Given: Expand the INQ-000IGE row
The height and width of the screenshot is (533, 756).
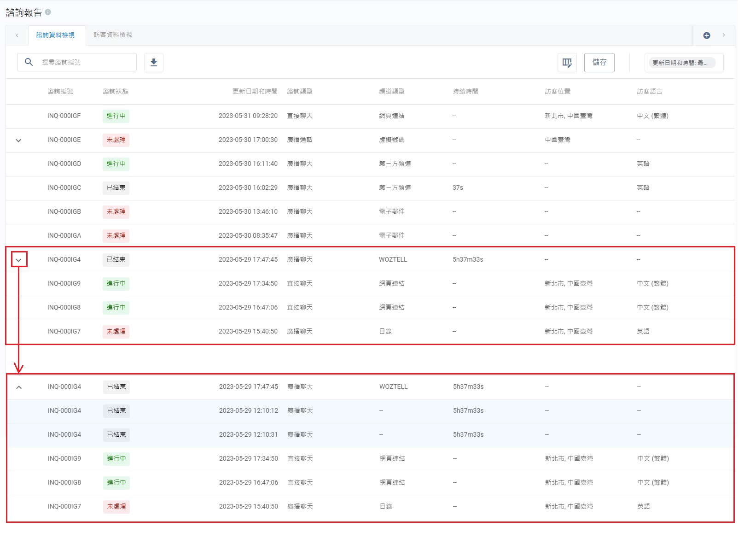Looking at the screenshot, I should click(18, 141).
